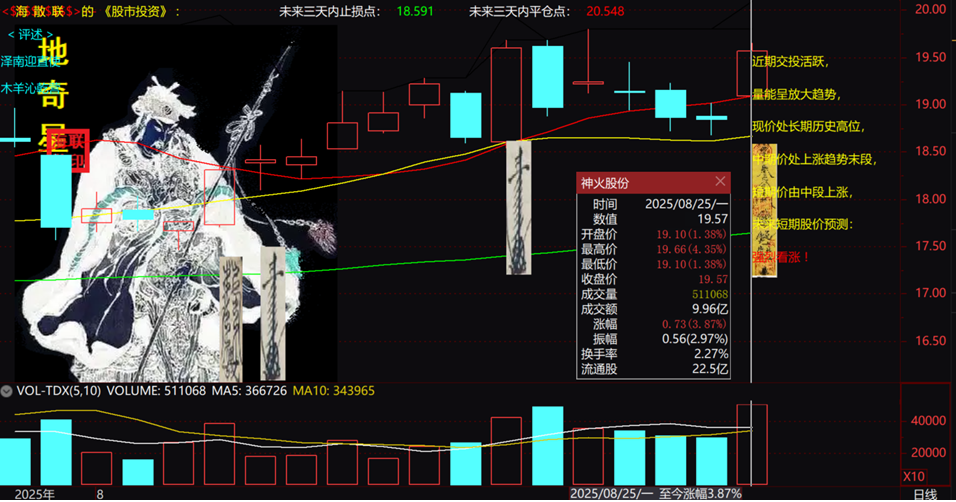The height and width of the screenshot is (502, 956).
Task: Select the 流通股 22.5亿 row
Action: pos(654,368)
